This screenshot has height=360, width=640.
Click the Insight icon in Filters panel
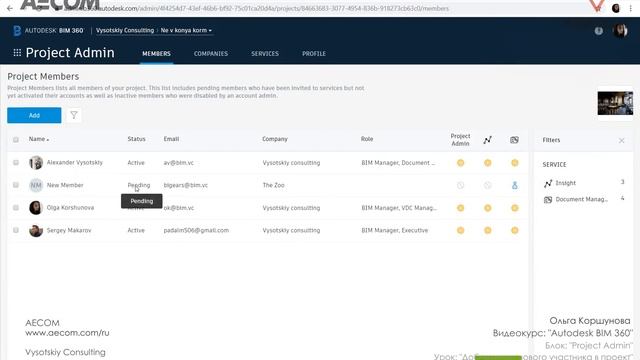click(x=548, y=183)
